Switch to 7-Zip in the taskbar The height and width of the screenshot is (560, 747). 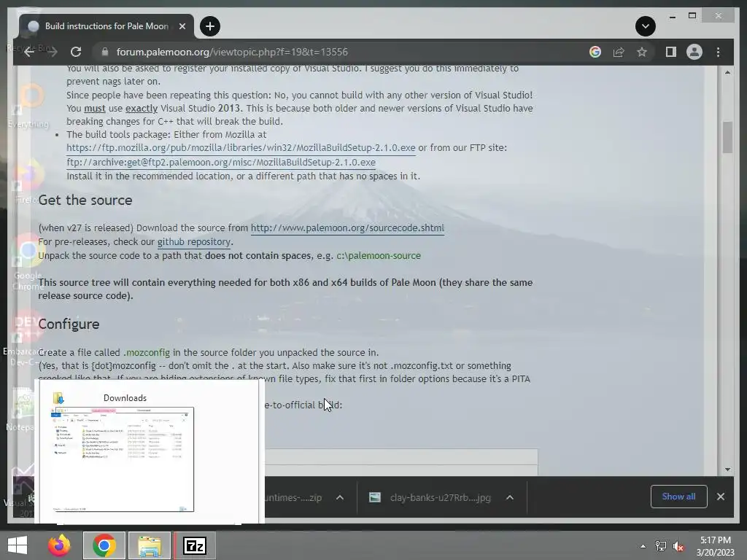195,545
